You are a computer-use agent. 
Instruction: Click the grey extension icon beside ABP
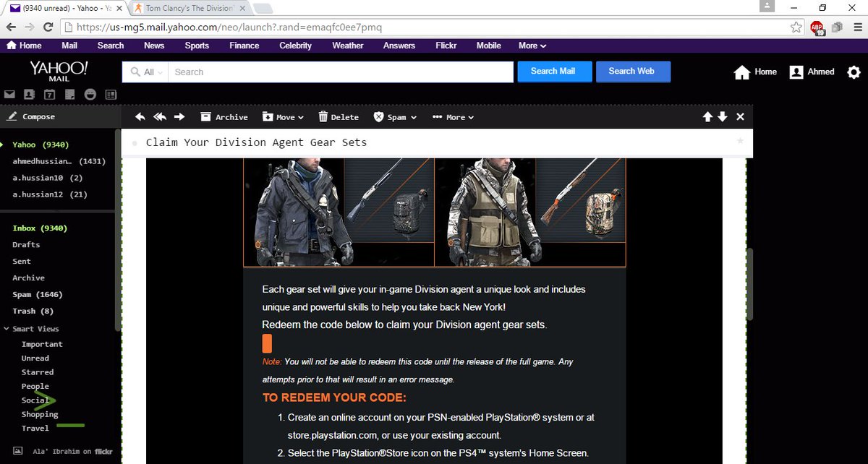(838, 27)
